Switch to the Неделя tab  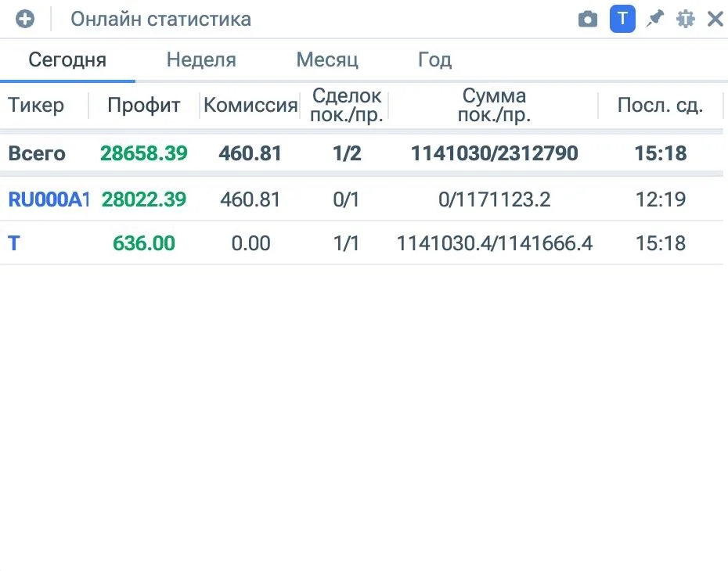click(x=201, y=59)
